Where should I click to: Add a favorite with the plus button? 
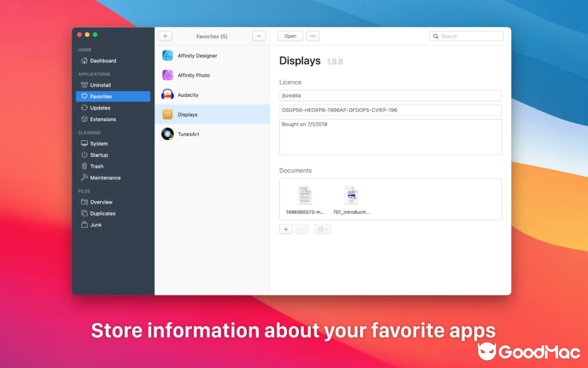pyautogui.click(x=165, y=36)
